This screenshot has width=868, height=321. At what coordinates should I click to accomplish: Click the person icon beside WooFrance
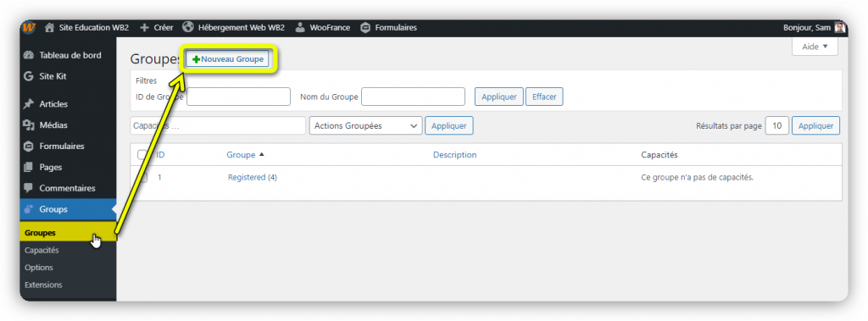coord(300,28)
